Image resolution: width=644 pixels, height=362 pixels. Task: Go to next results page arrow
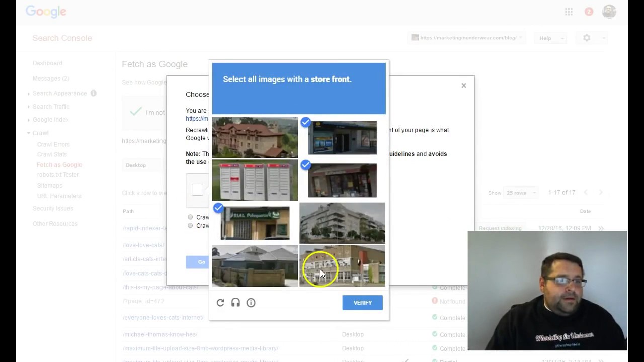click(601, 193)
